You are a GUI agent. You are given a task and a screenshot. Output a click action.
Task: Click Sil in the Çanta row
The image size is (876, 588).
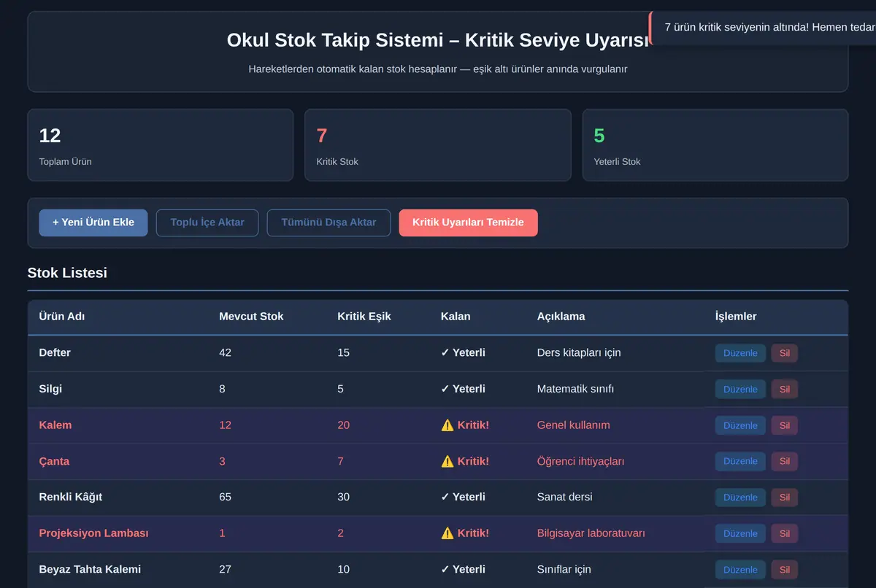tap(785, 461)
